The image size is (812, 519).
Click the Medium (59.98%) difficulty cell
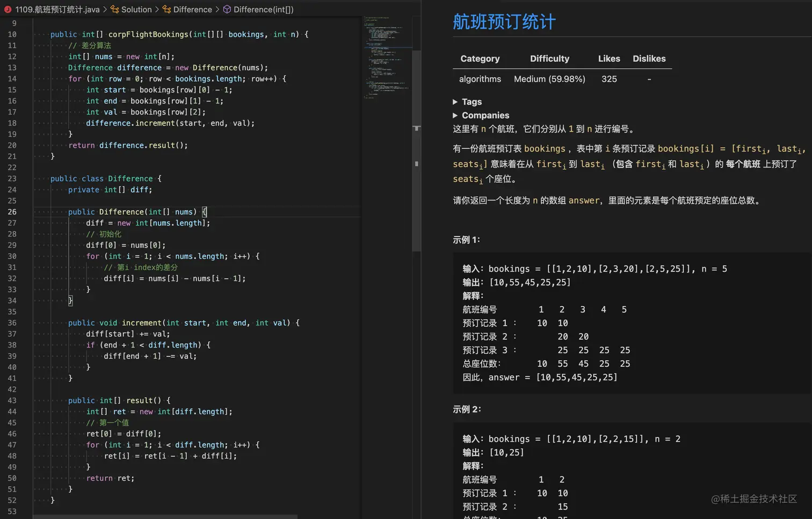coord(549,79)
